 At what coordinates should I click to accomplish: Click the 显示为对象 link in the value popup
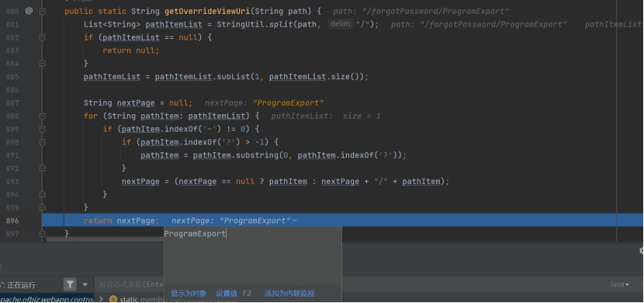coord(189,293)
